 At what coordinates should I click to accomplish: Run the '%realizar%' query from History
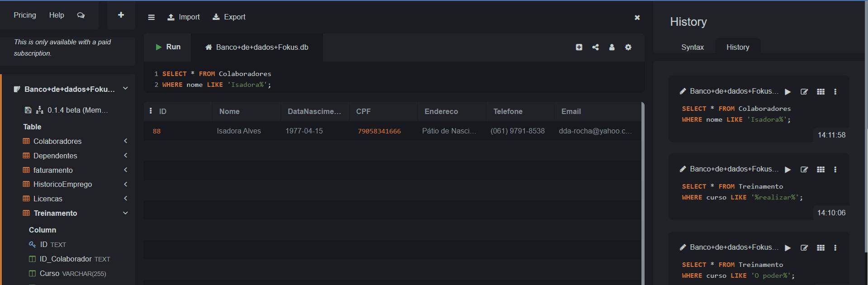coord(788,170)
